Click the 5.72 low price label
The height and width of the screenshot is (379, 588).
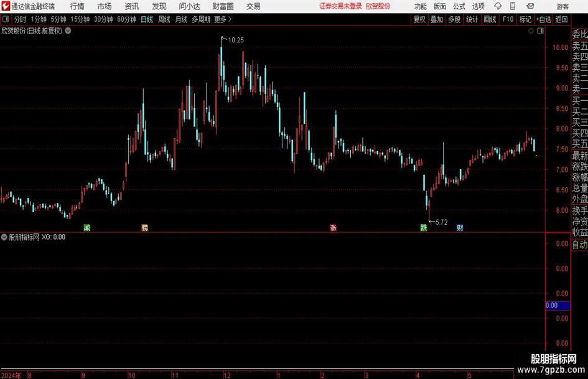[441, 222]
